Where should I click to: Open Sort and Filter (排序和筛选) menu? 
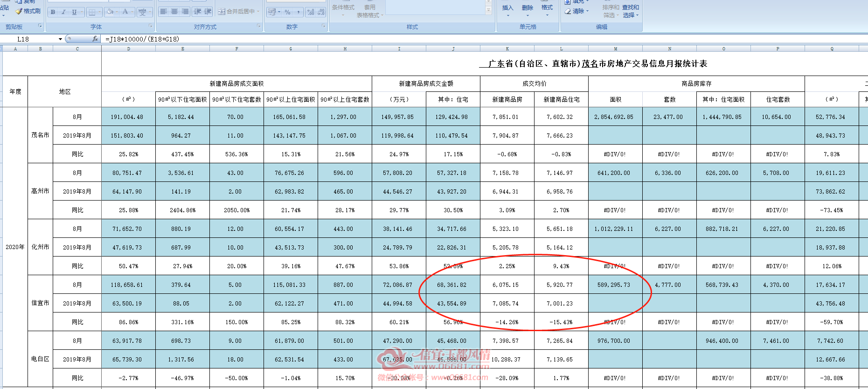611,11
